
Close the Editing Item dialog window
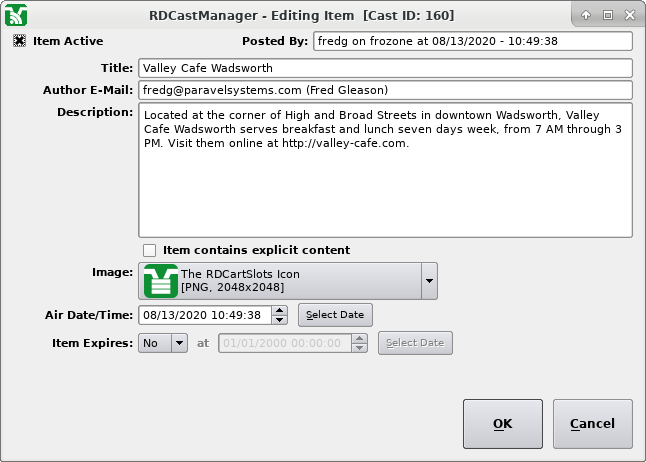point(628,15)
